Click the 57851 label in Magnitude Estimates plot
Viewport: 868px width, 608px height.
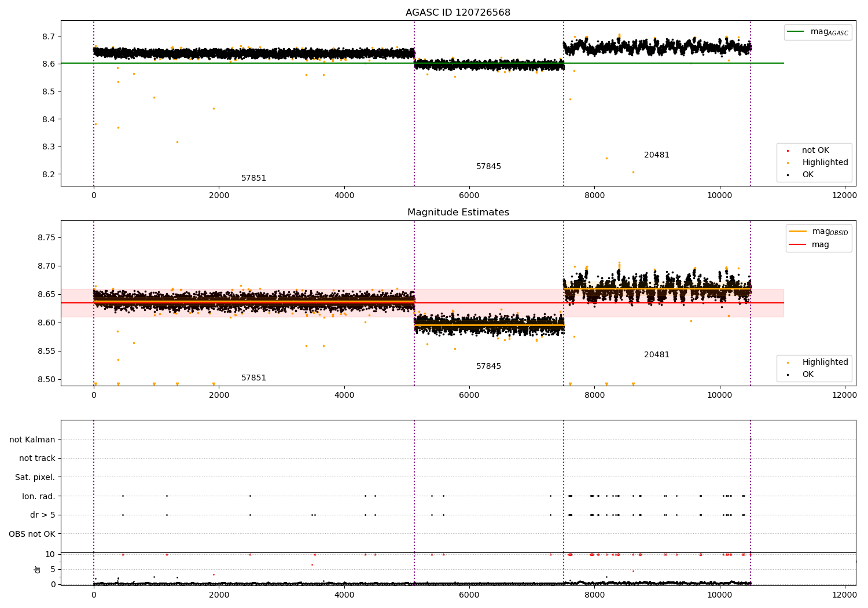coord(253,378)
